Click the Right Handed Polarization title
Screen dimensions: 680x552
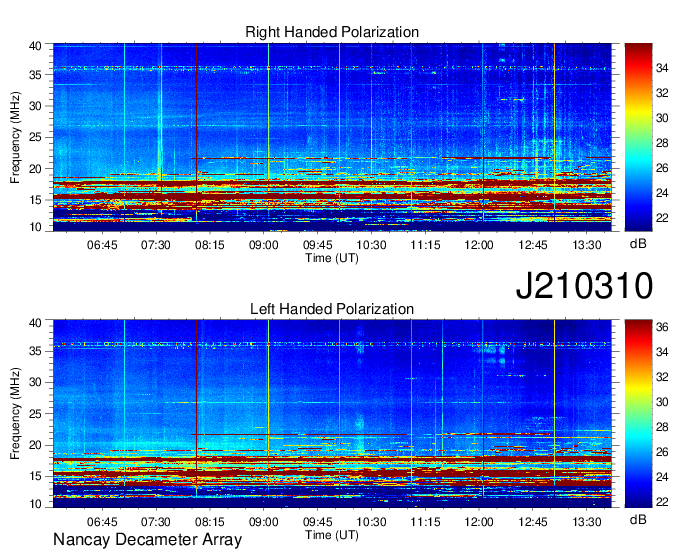332,32
